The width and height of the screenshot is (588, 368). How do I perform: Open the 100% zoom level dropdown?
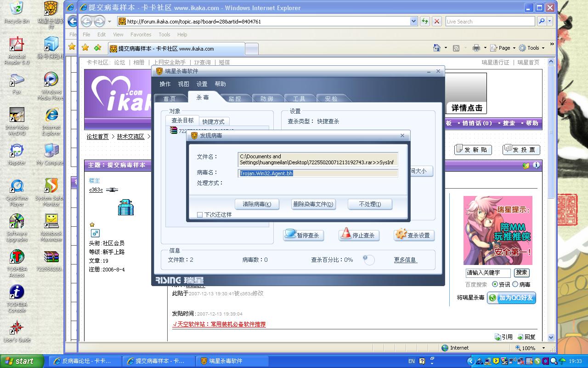point(544,348)
